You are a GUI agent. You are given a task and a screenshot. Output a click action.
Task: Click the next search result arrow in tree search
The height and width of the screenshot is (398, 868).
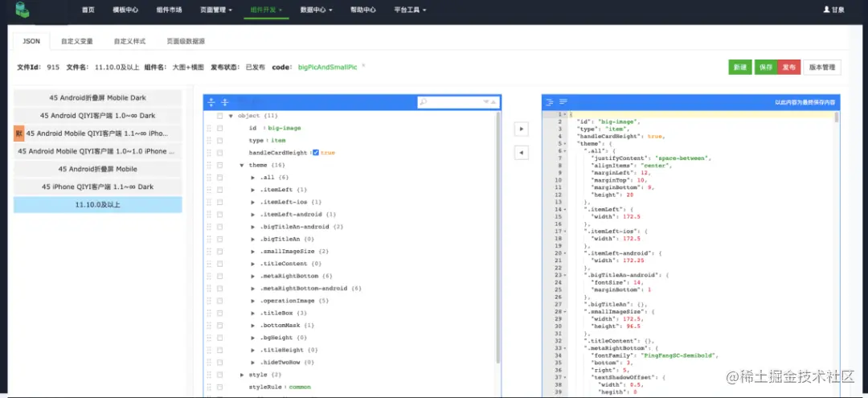(x=486, y=102)
